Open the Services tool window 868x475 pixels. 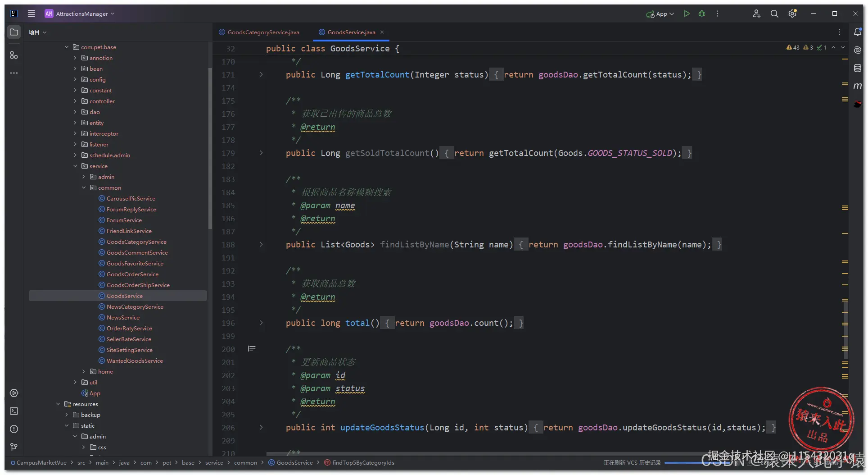14,393
